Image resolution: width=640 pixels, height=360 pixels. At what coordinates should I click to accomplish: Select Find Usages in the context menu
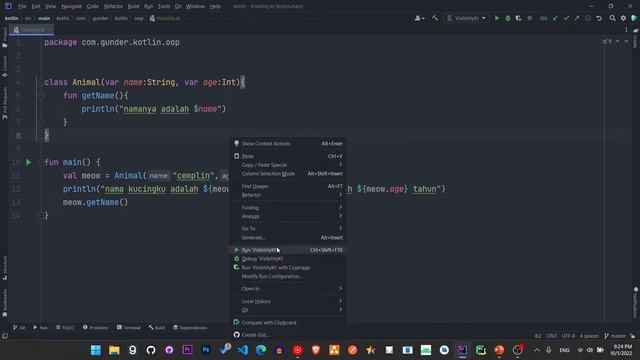pyautogui.click(x=288, y=187)
